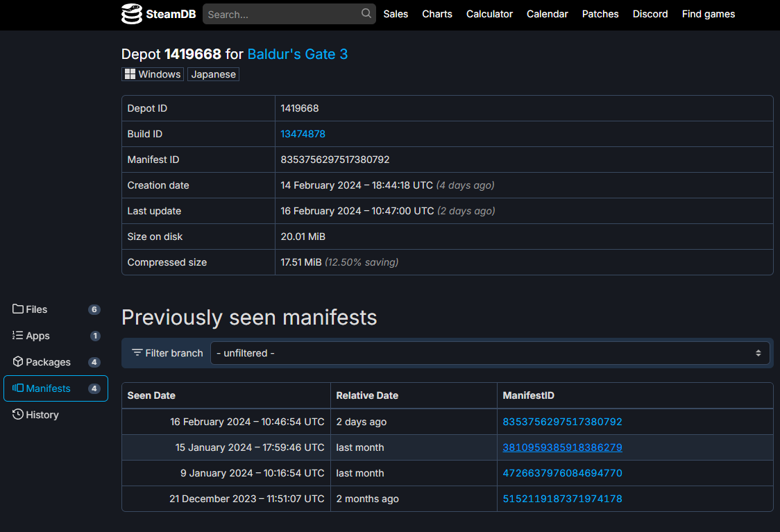Screen dimensions: 780x532
Task: Open manifest 3810959385918386279
Action: pyautogui.click(x=562, y=447)
